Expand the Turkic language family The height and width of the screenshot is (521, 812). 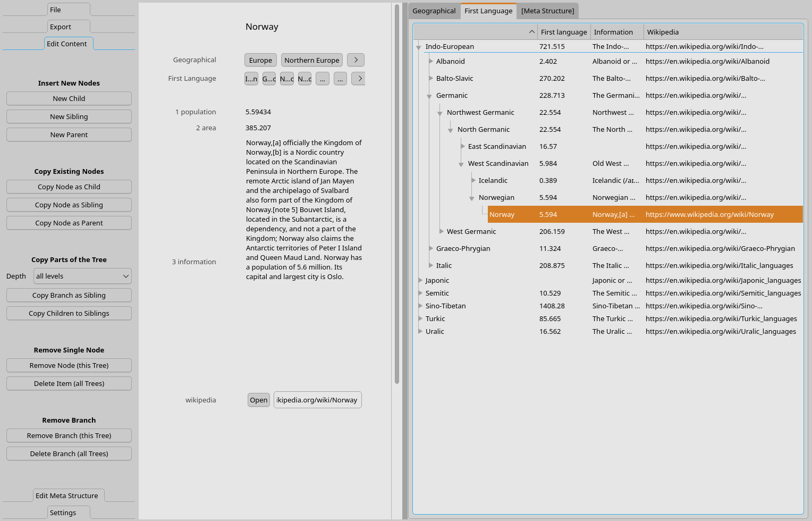coord(420,318)
